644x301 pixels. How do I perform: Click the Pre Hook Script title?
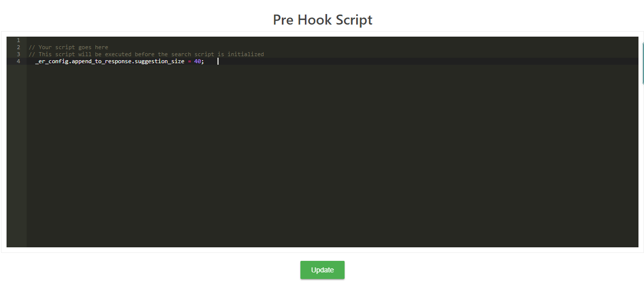(322, 20)
